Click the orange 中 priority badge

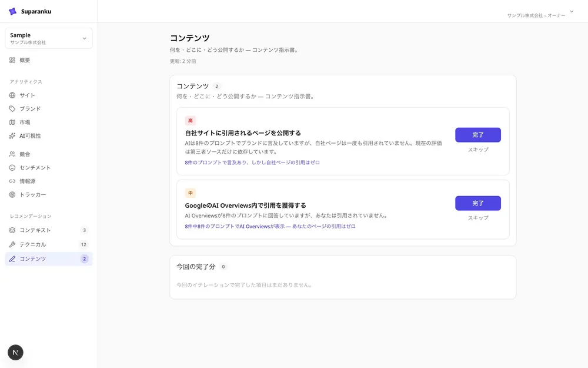[x=191, y=193]
